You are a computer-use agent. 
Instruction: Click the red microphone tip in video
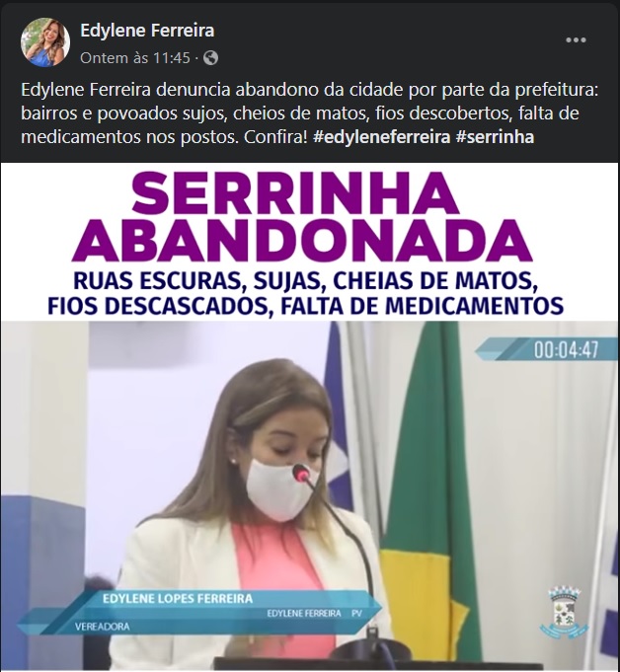point(301,475)
